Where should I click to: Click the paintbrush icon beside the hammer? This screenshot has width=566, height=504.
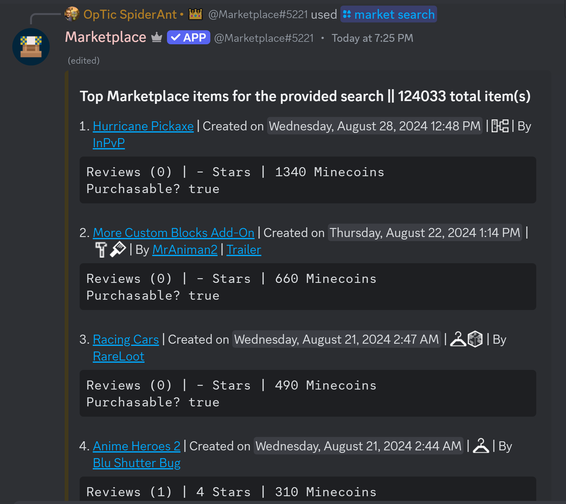click(x=118, y=249)
